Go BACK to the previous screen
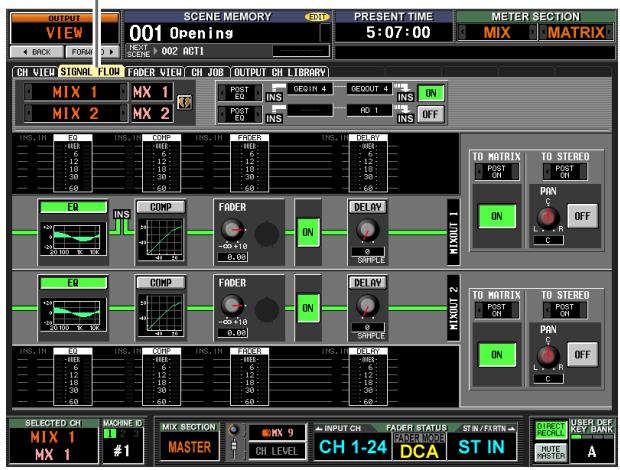Image resolution: width=620 pixels, height=470 pixels. 37,52
